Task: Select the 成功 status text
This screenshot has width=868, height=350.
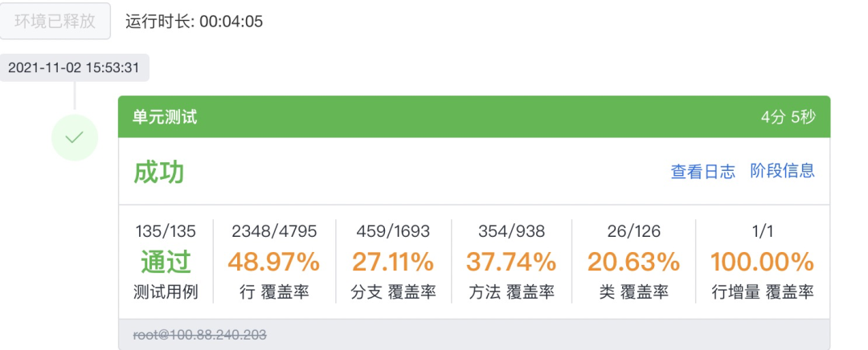Action: tap(159, 172)
